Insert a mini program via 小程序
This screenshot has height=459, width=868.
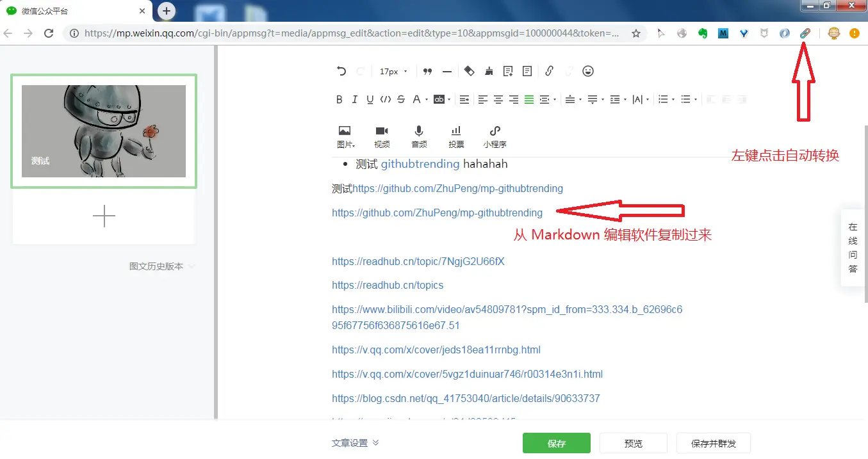495,137
